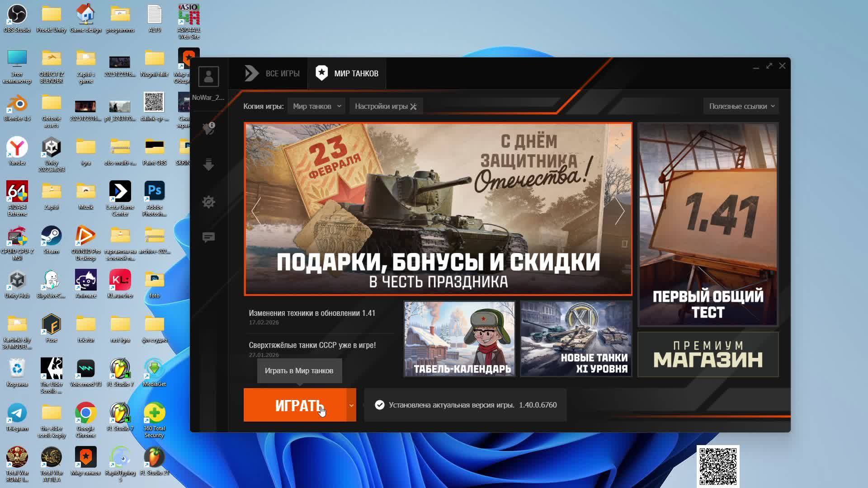Image resolution: width=868 pixels, height=488 pixels.
Task: Open ПРЕМИУМ МАГАЗИН banner
Action: click(x=708, y=354)
